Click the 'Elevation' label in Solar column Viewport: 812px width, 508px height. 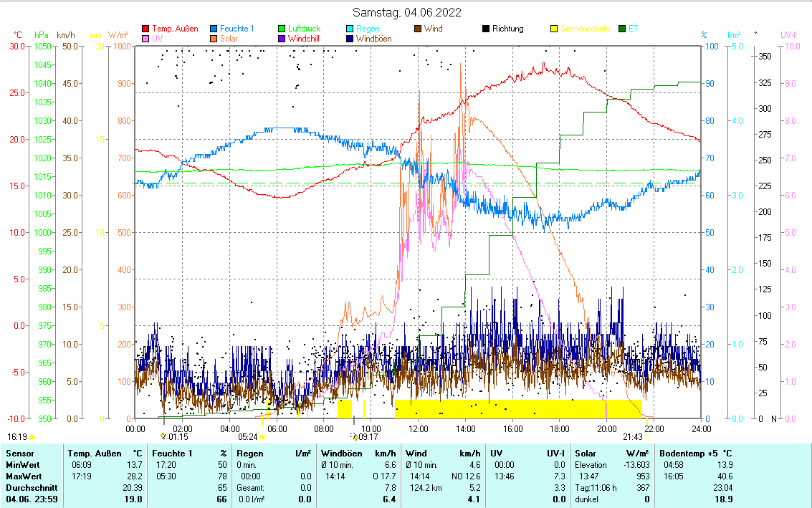[x=591, y=465]
